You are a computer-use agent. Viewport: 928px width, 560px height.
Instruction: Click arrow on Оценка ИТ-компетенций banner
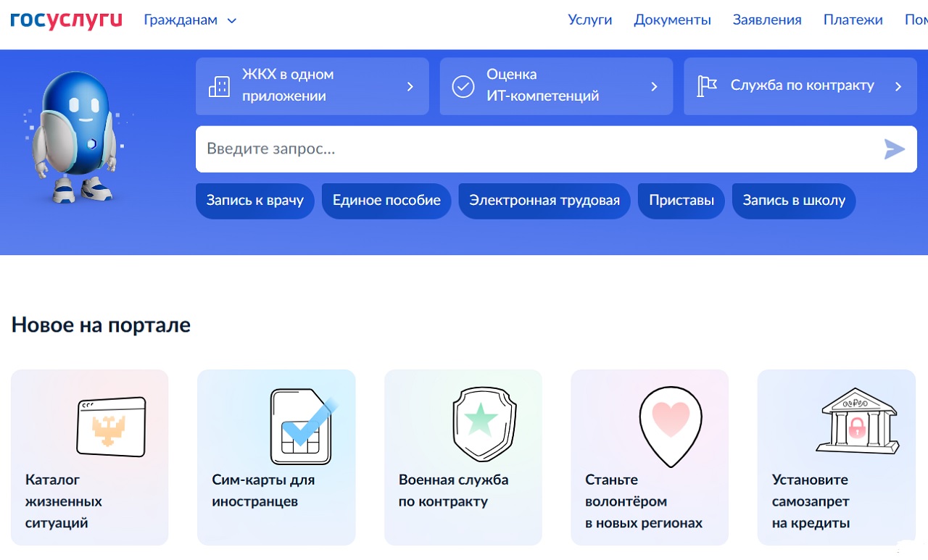click(x=654, y=86)
